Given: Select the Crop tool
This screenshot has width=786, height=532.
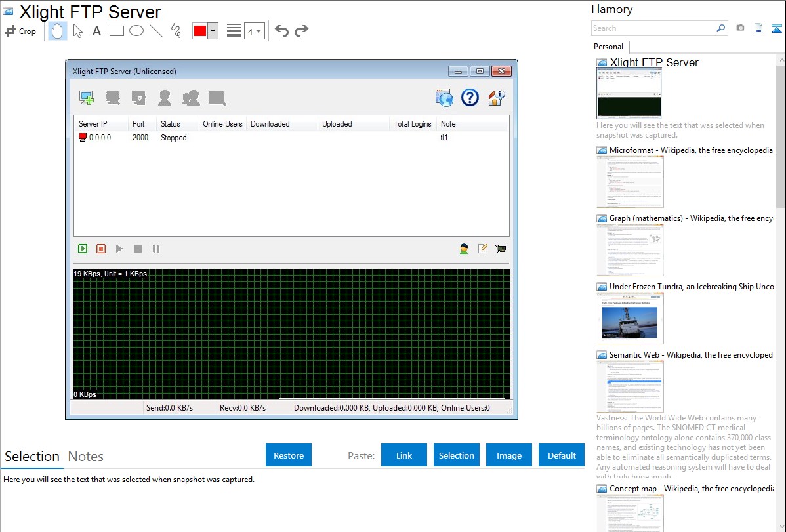Looking at the screenshot, I should click(20, 31).
